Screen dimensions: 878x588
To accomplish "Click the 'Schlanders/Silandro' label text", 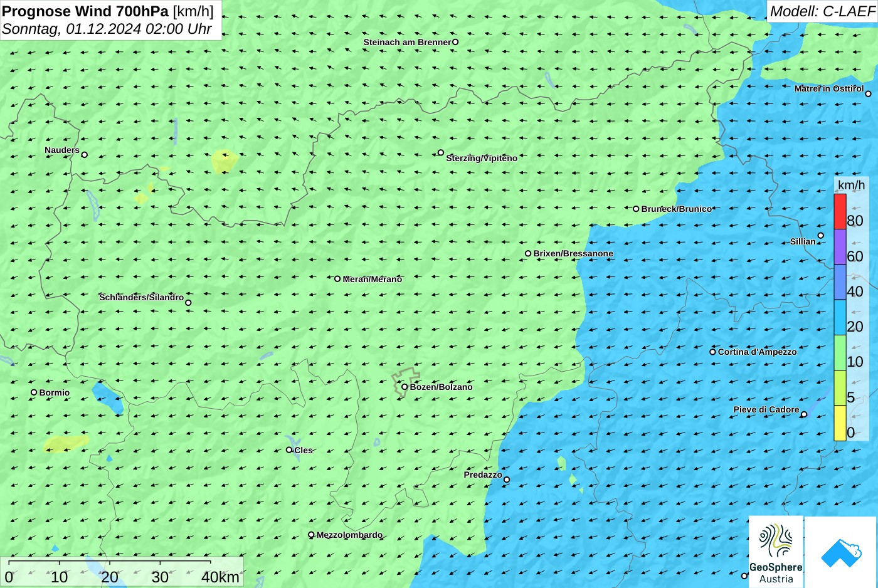I will coord(142,297).
